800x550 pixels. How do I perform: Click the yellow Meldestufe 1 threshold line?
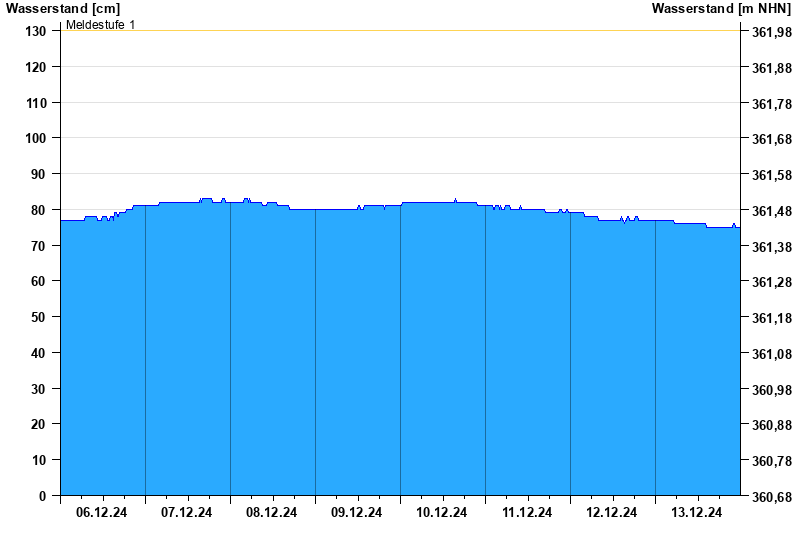401,31
